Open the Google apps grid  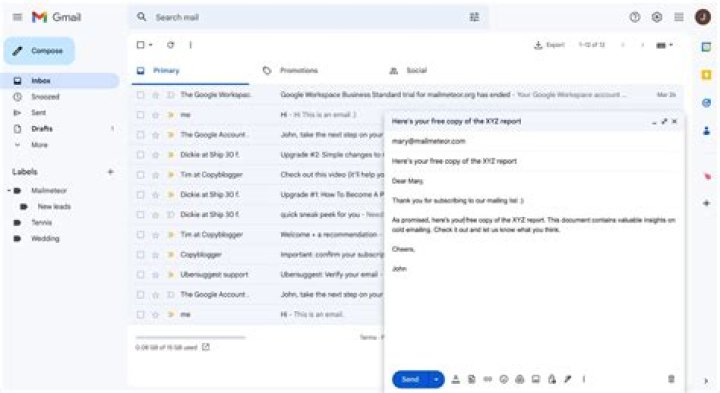click(x=679, y=17)
